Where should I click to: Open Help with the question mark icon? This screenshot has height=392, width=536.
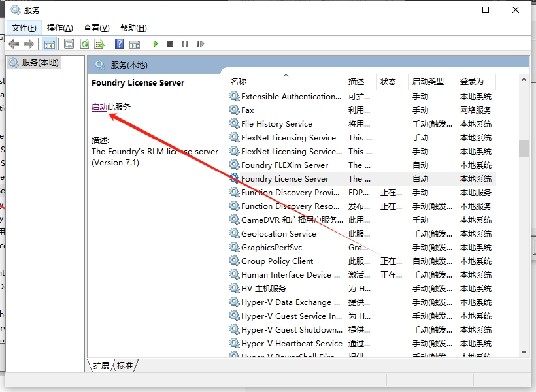119,44
